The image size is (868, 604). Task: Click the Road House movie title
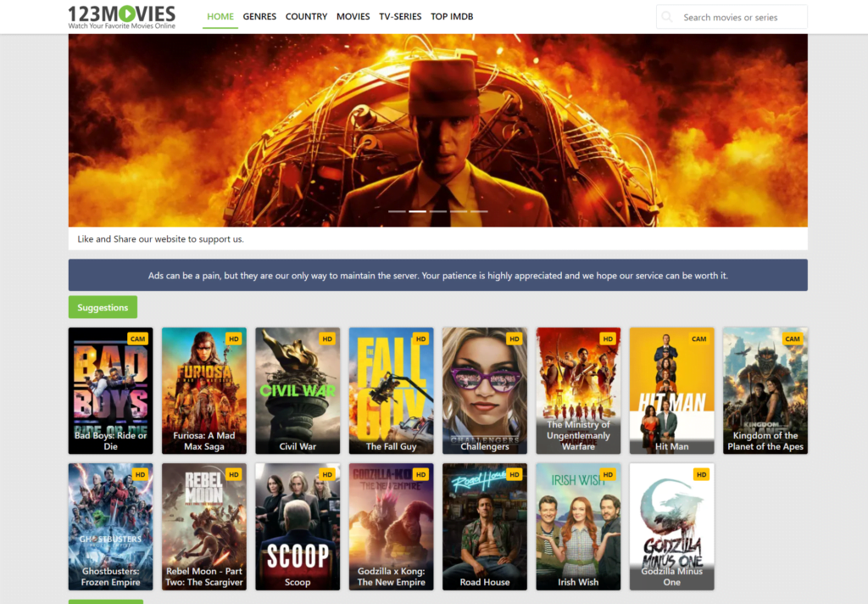pos(484,582)
